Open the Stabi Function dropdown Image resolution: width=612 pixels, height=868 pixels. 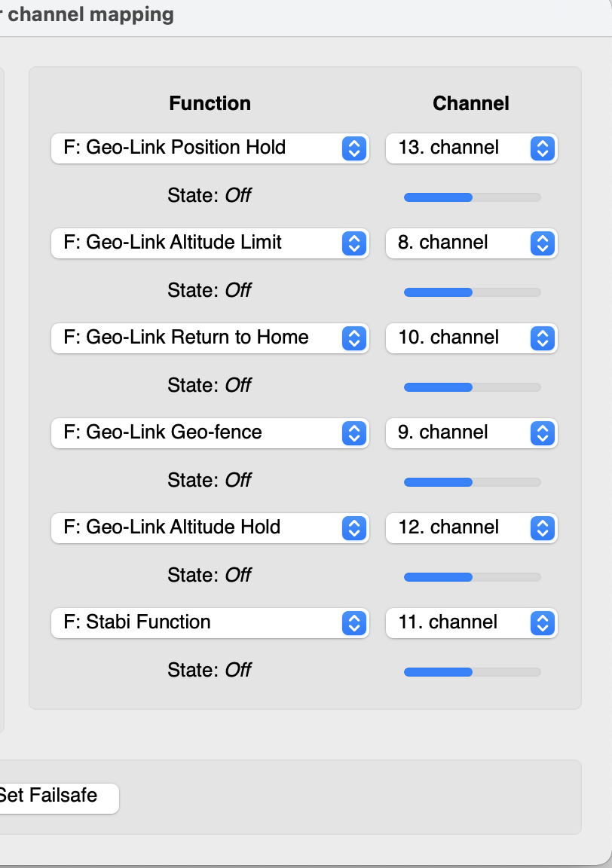pos(210,622)
